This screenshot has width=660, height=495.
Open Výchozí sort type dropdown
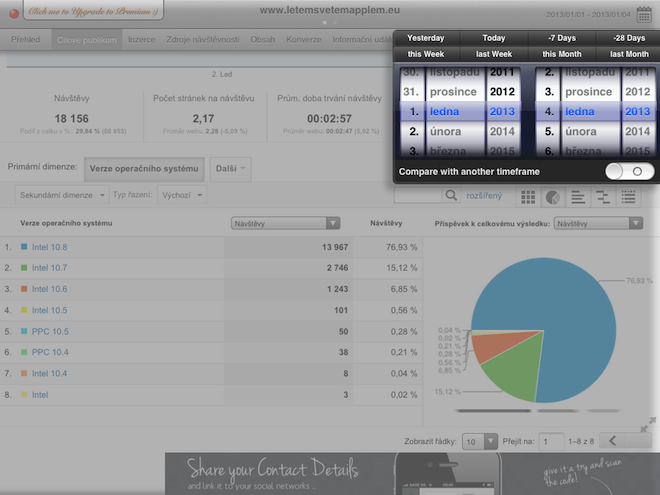pos(182,195)
